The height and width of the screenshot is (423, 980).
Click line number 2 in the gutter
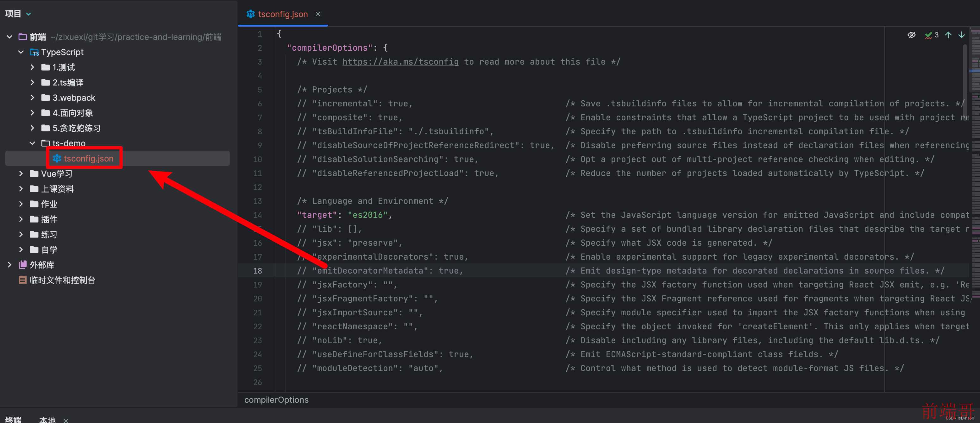click(x=260, y=48)
